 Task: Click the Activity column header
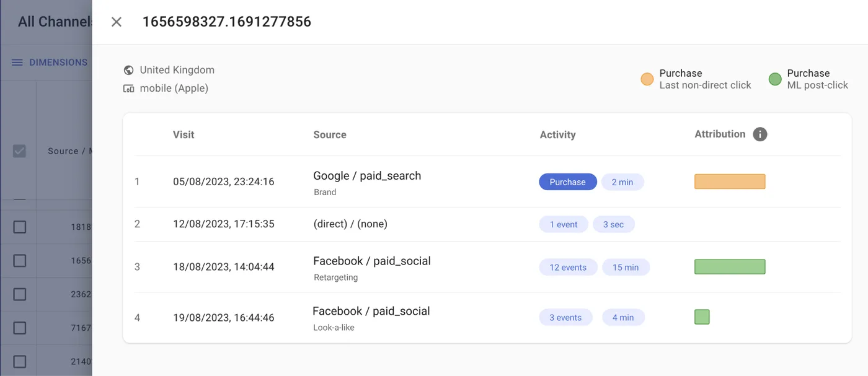[558, 134]
